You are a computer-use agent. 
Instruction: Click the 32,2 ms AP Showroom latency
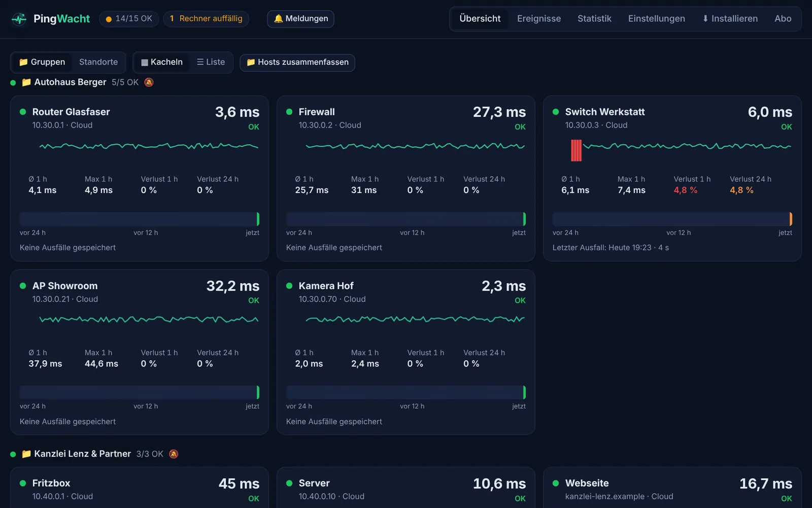pyautogui.click(x=233, y=286)
